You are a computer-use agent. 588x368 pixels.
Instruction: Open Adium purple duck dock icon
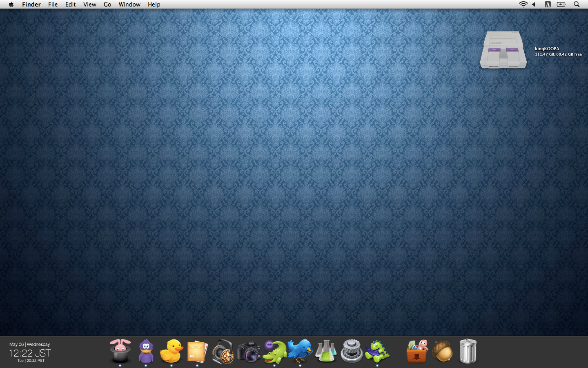[x=146, y=351]
